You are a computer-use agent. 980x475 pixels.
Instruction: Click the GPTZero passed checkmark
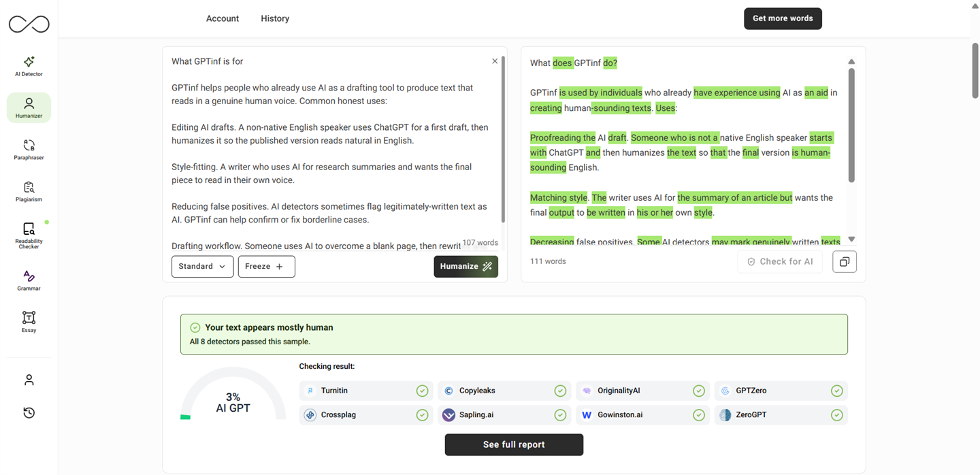click(836, 391)
